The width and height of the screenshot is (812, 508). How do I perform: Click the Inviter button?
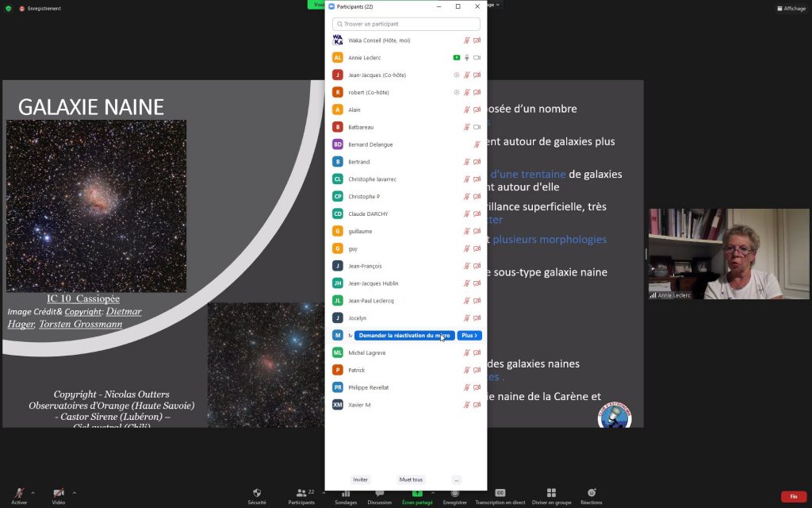361,479
